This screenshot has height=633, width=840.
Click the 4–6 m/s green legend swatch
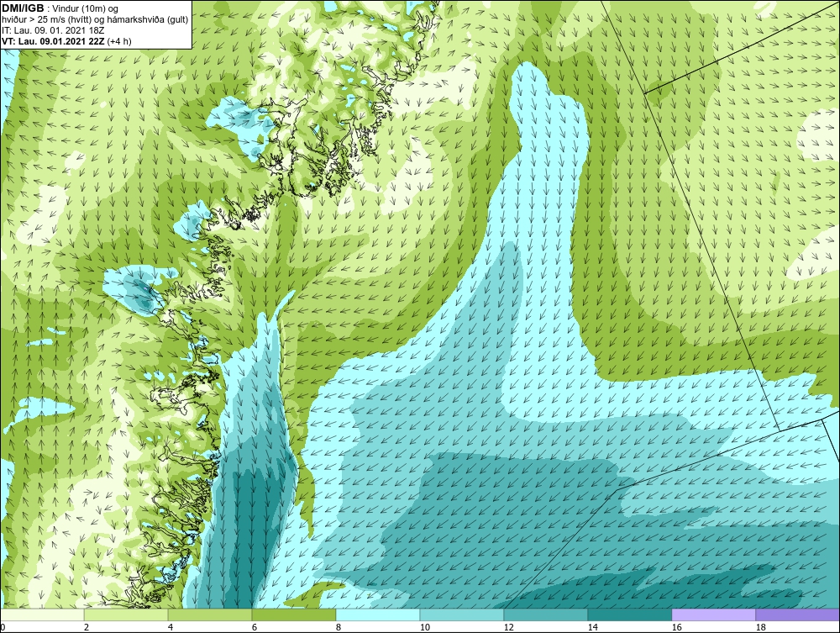tap(210, 615)
